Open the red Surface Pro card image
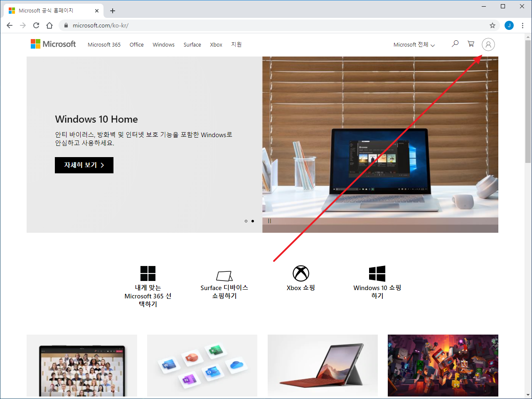 [323, 366]
